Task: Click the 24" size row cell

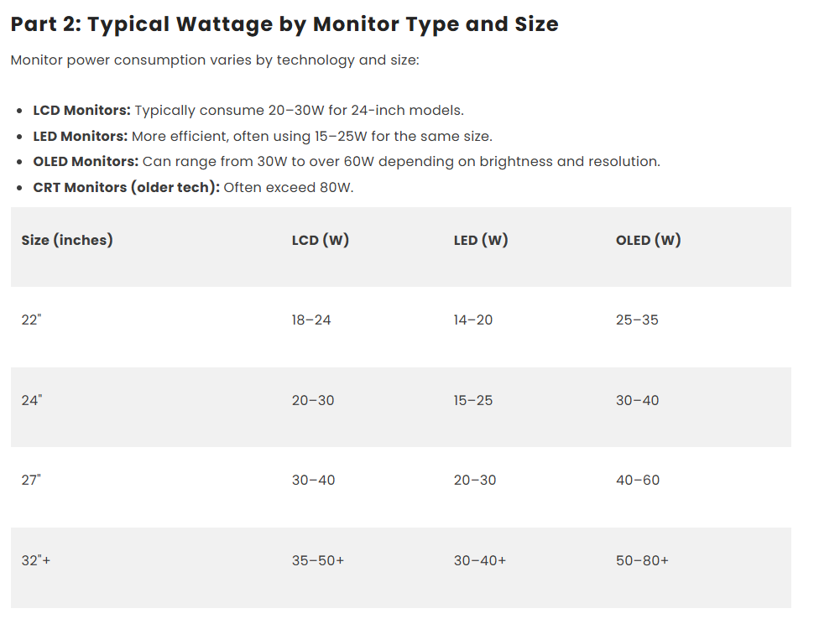Action: [32, 401]
